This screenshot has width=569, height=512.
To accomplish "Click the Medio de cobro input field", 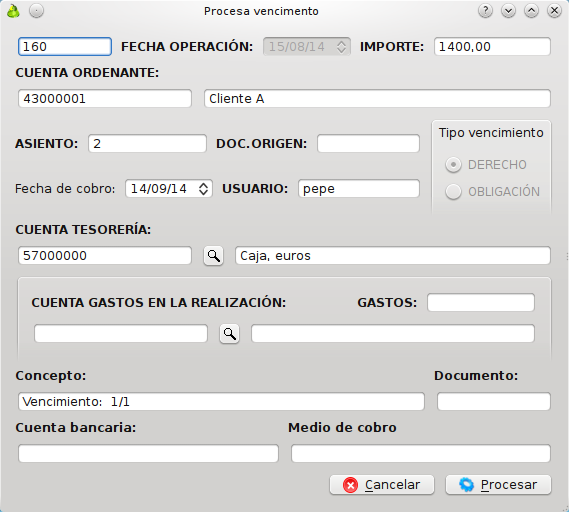I will click(421, 454).
